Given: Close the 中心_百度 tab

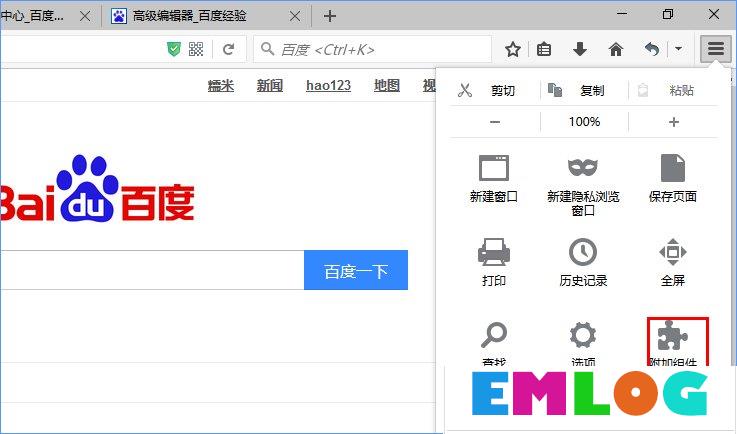Looking at the screenshot, I should pos(85,16).
